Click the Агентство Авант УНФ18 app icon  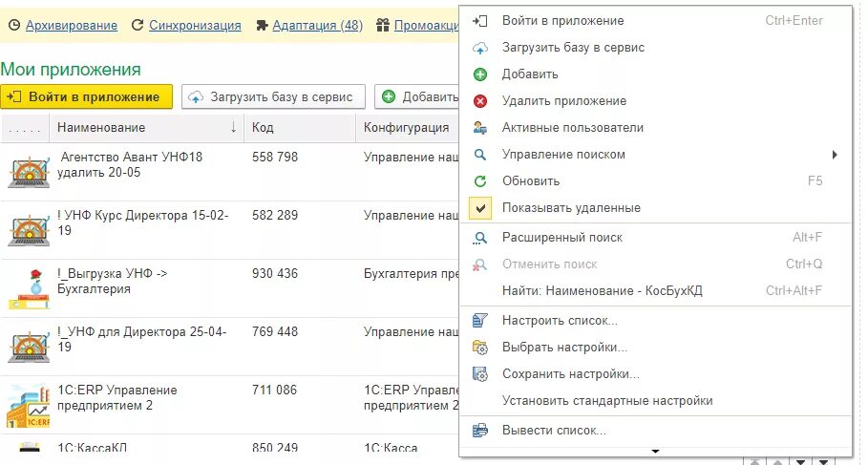[29, 172]
